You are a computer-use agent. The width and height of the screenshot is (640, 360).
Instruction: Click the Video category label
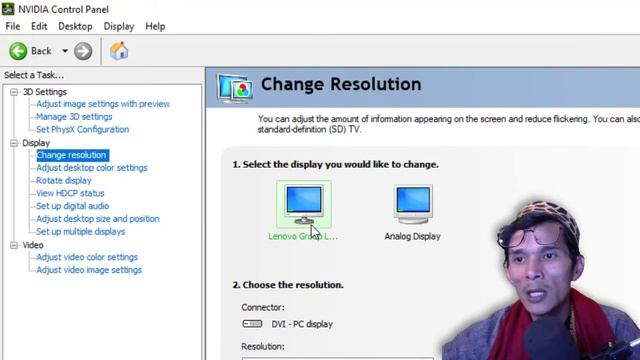click(x=33, y=245)
